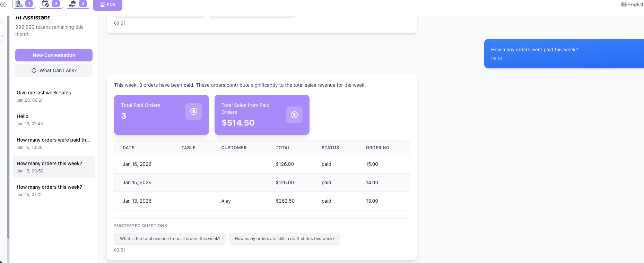644x263 pixels.
Task: Ask suggested question about draft status orders
Action: coord(285,239)
